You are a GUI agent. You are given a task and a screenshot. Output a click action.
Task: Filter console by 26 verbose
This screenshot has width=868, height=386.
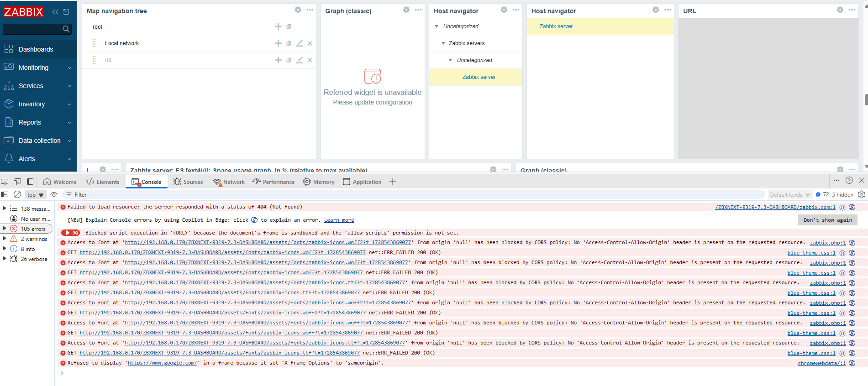(x=27, y=259)
